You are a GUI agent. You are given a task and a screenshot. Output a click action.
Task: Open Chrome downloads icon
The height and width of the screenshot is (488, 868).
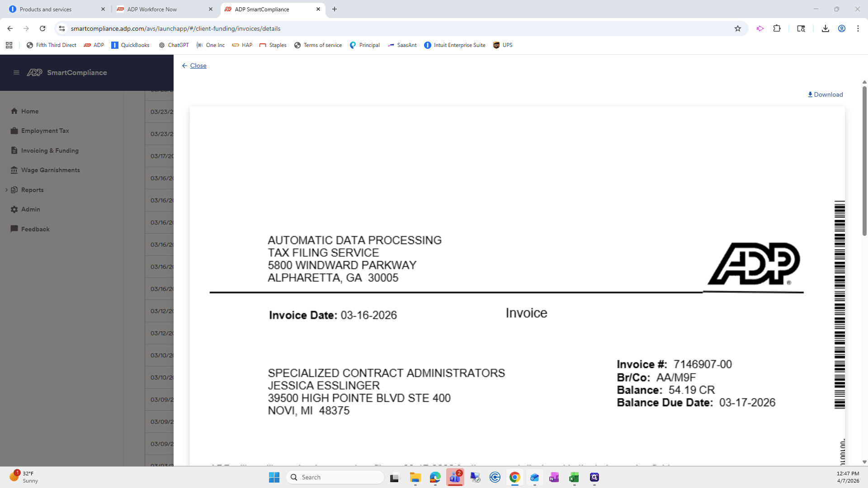click(826, 28)
